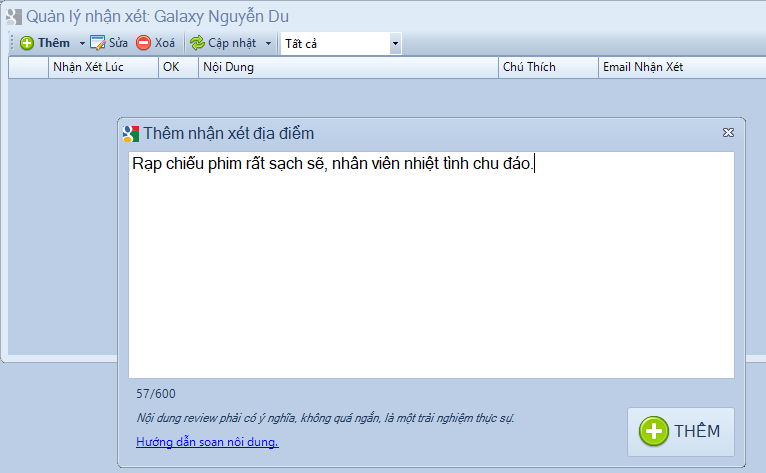The image size is (766, 473).
Task: Click the dialog title bar Google icon
Action: [131, 133]
